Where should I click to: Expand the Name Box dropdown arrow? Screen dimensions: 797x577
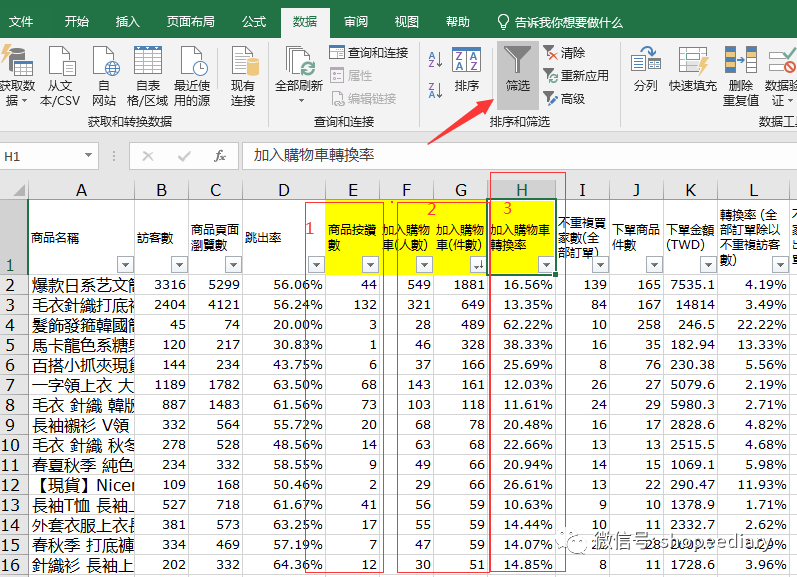pos(88,156)
